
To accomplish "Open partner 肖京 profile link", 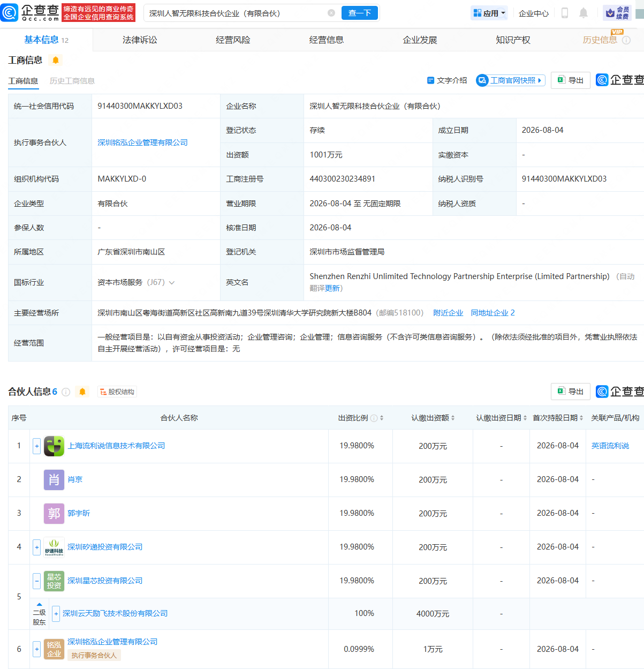I will pos(75,479).
